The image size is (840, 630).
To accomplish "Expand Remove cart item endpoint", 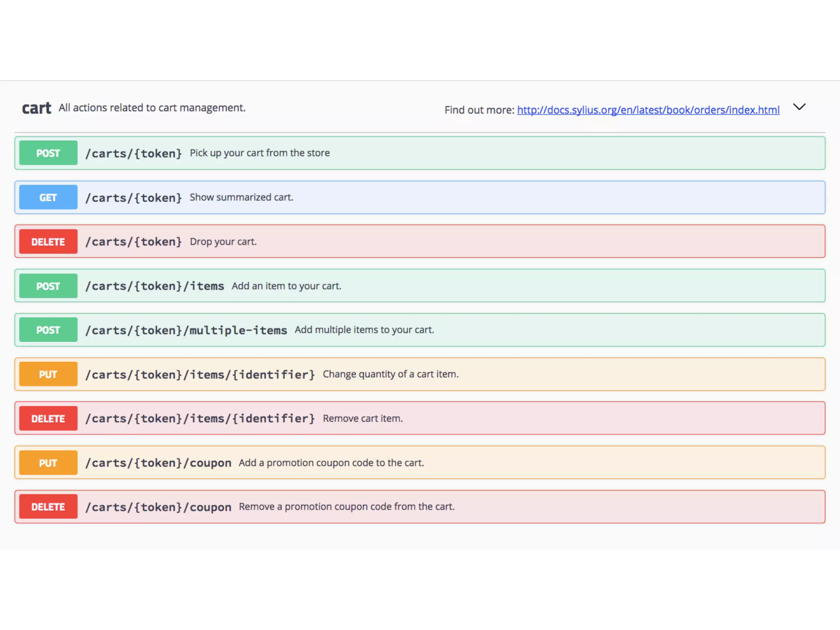I will 363,419.
